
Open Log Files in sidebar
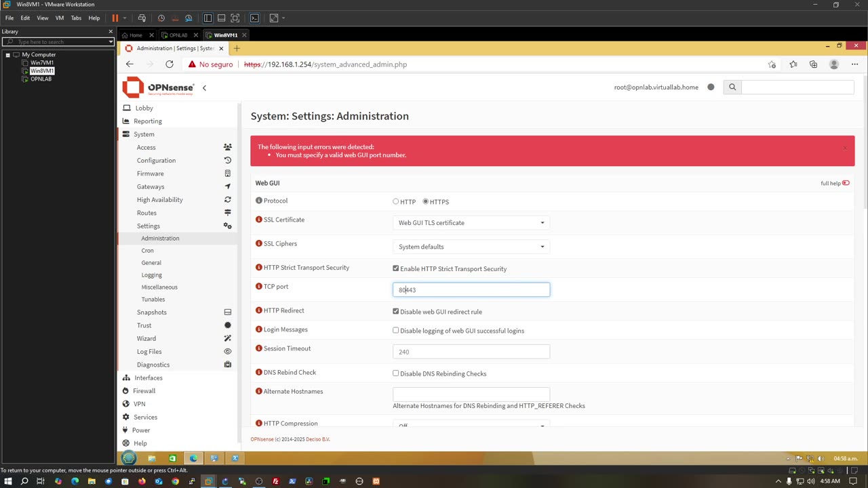[149, 352]
